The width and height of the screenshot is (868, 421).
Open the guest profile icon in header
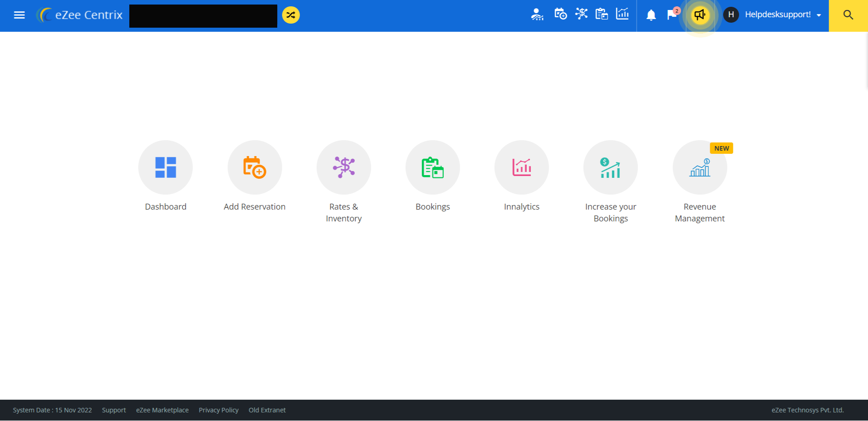pyautogui.click(x=537, y=15)
